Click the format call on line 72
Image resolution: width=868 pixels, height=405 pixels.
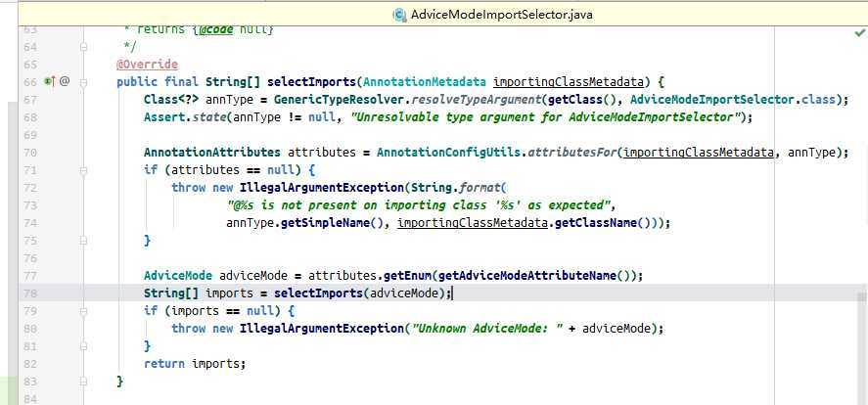click(x=480, y=188)
